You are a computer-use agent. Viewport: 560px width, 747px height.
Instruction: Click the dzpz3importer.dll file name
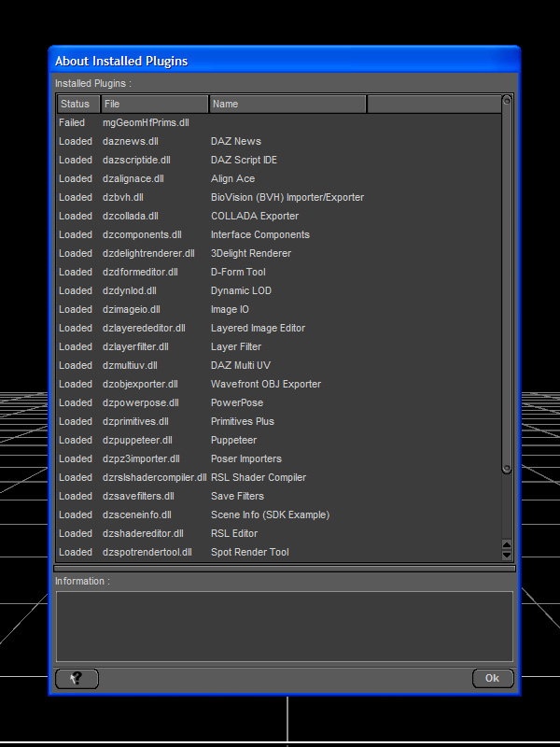[141, 458]
